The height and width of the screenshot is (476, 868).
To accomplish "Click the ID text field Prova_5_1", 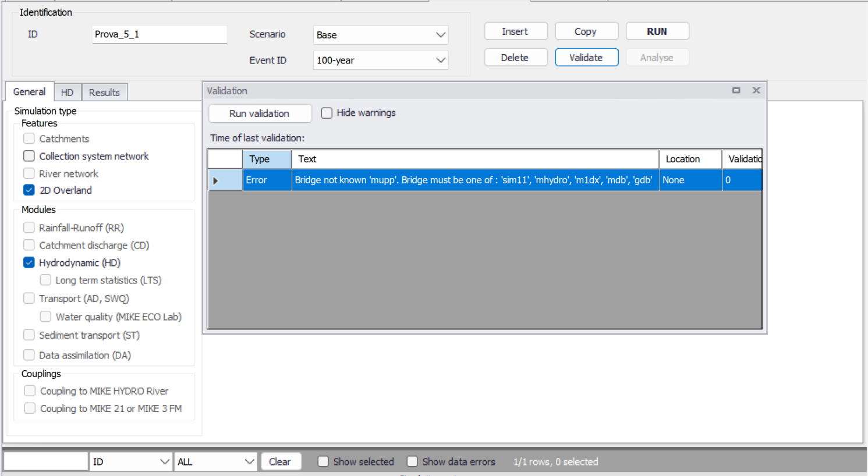I will pyautogui.click(x=159, y=34).
